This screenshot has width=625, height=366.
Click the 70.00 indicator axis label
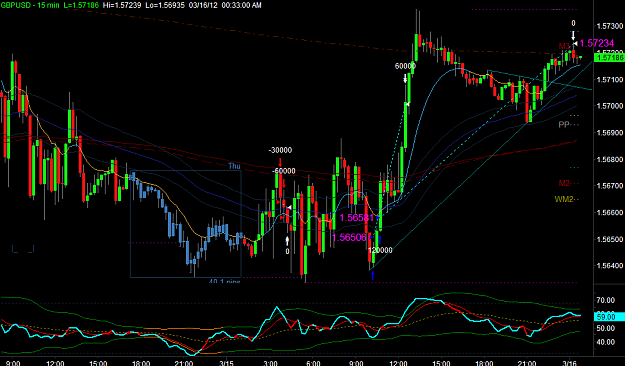tap(605, 300)
